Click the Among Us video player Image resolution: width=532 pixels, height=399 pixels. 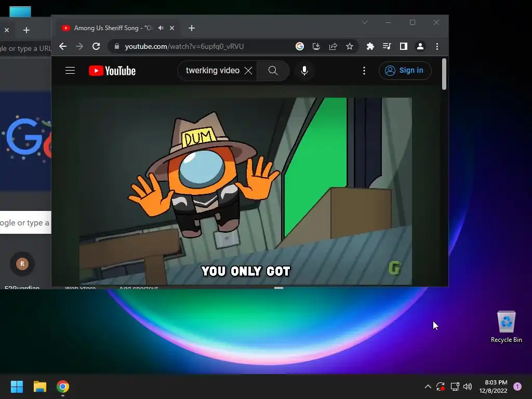tap(246, 191)
